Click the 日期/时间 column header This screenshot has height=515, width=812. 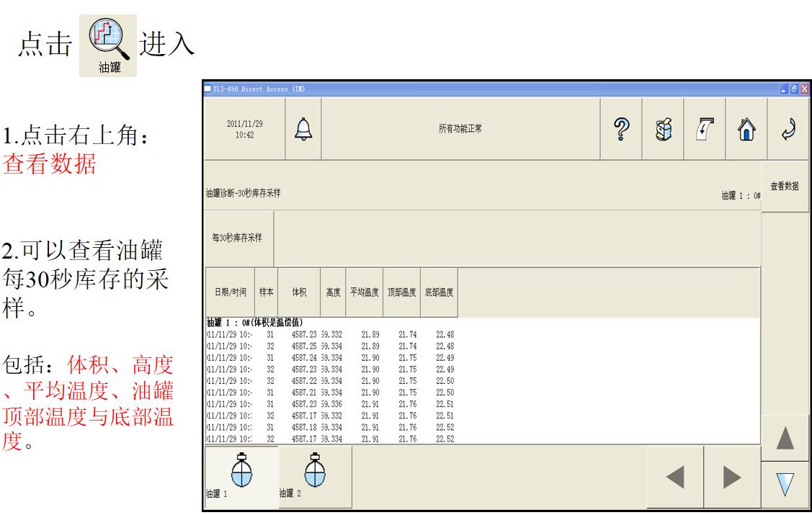230,293
